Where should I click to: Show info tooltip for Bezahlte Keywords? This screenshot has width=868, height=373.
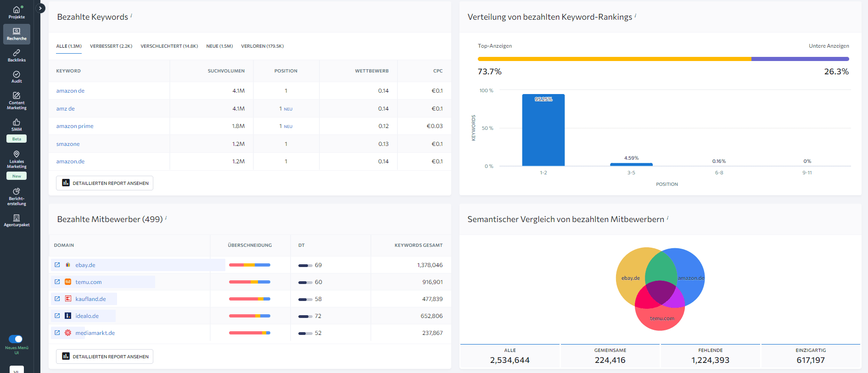131,15
